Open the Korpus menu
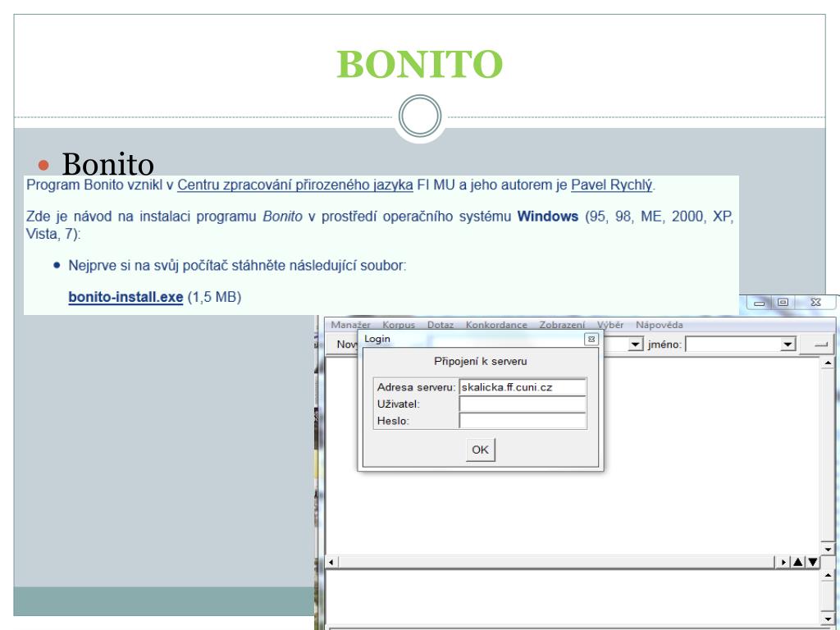This screenshot has width=840, height=630. coord(398,325)
